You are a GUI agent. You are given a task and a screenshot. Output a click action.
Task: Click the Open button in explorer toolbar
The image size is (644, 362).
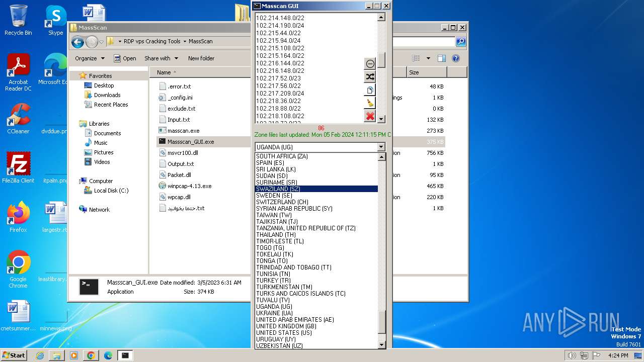point(125,58)
